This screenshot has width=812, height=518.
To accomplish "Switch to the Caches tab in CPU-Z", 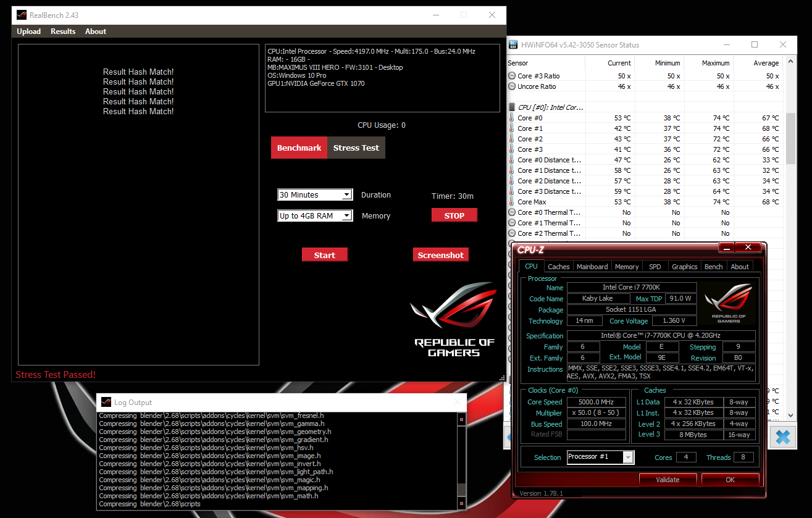I will 559,267.
